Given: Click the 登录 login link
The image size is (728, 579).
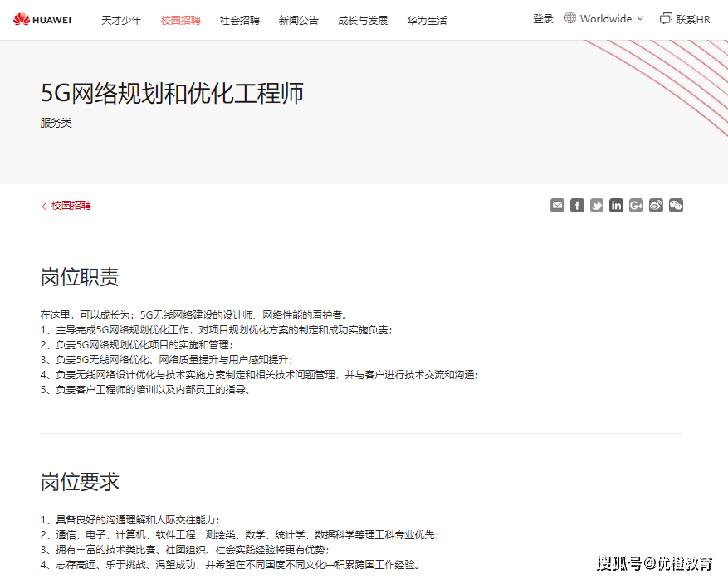Looking at the screenshot, I should 543,17.
